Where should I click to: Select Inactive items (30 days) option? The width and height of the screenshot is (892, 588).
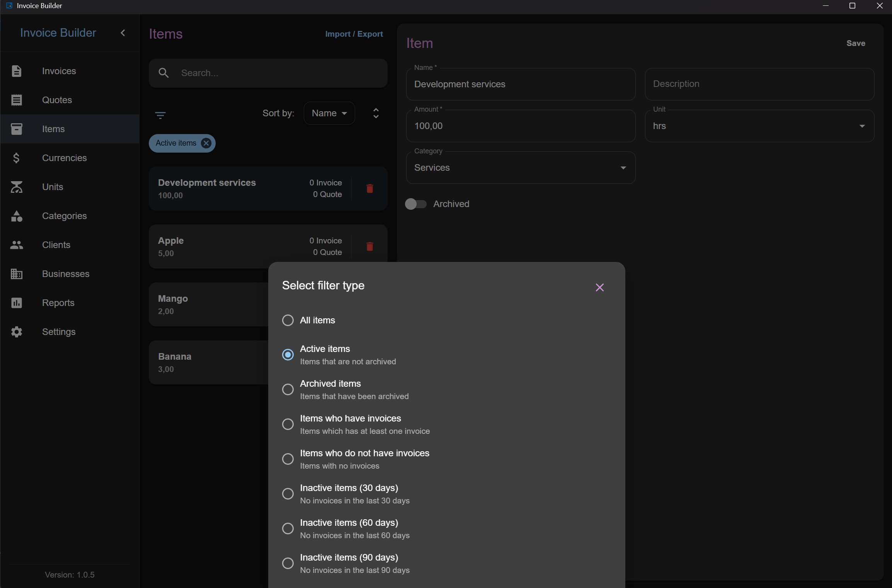coord(288,494)
